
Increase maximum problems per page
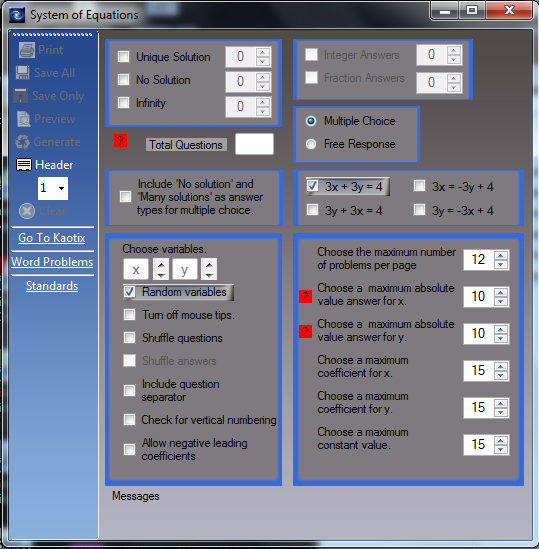501,256
